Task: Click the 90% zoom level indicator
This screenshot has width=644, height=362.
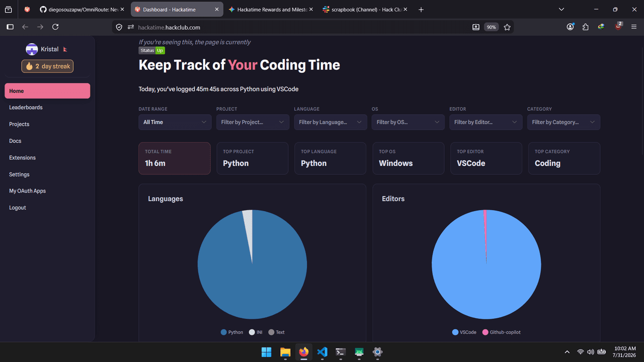Action: click(x=491, y=27)
